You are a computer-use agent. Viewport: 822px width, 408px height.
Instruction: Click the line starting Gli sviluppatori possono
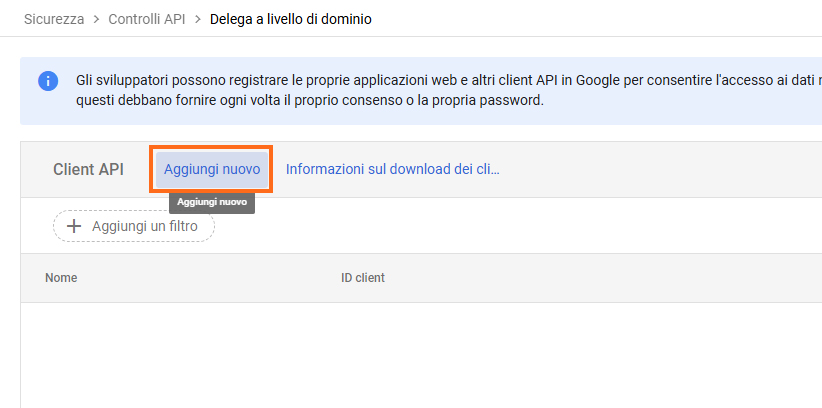click(x=440, y=80)
